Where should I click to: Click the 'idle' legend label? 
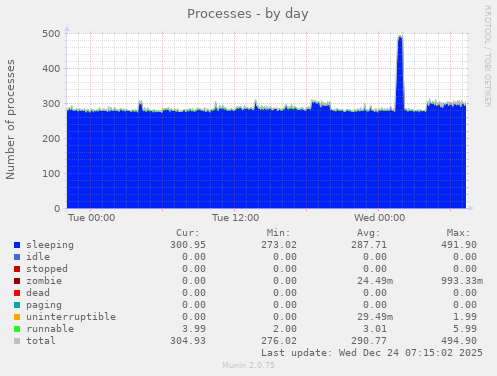click(38, 257)
